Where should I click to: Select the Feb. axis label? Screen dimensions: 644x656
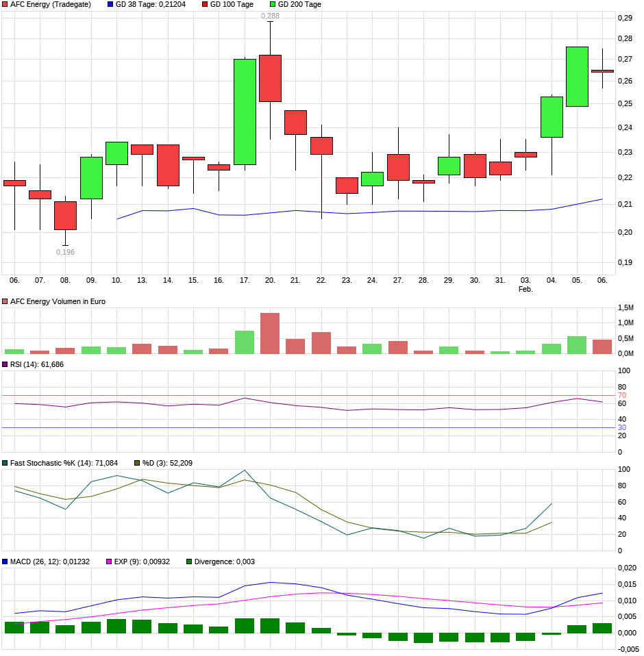tap(525, 288)
